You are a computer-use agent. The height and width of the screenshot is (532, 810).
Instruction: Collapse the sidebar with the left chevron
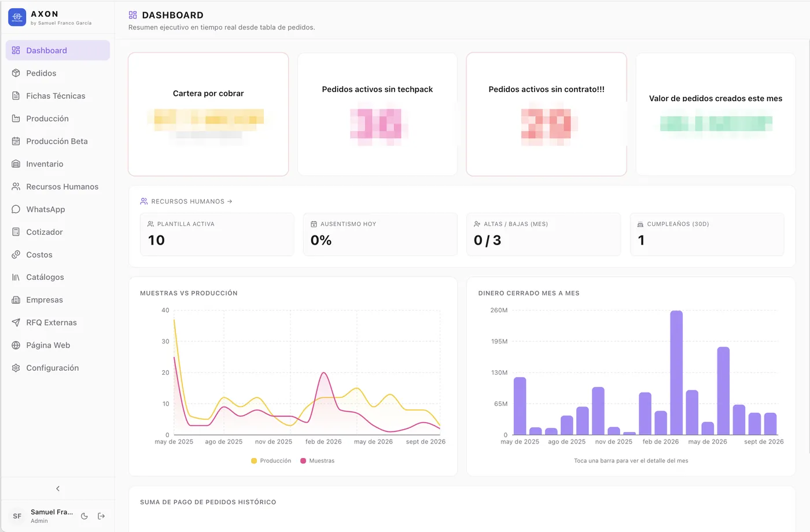[58, 489]
